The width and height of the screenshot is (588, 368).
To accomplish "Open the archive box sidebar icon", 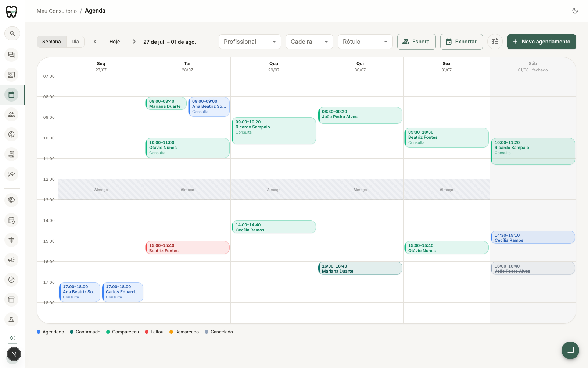I will click(11, 300).
